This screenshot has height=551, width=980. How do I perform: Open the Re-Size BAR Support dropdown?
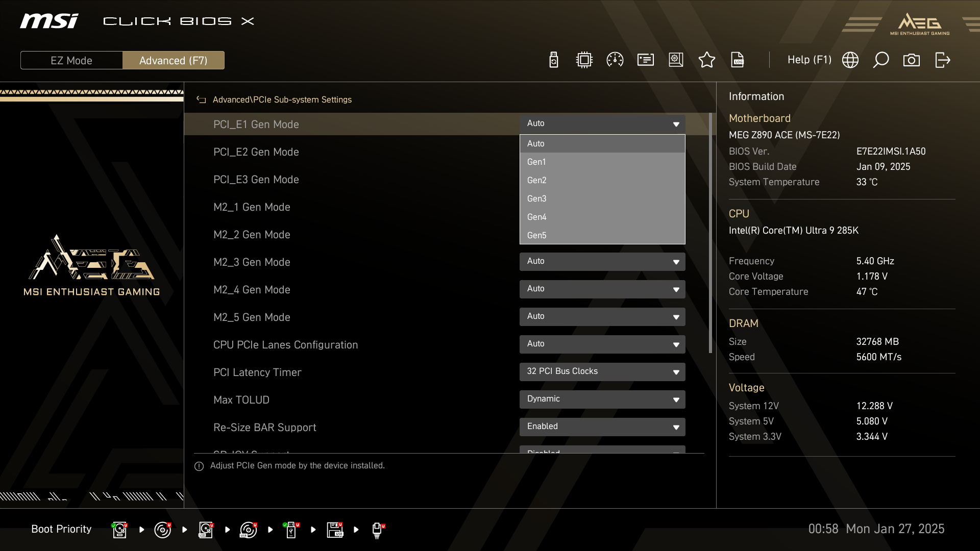tap(602, 427)
